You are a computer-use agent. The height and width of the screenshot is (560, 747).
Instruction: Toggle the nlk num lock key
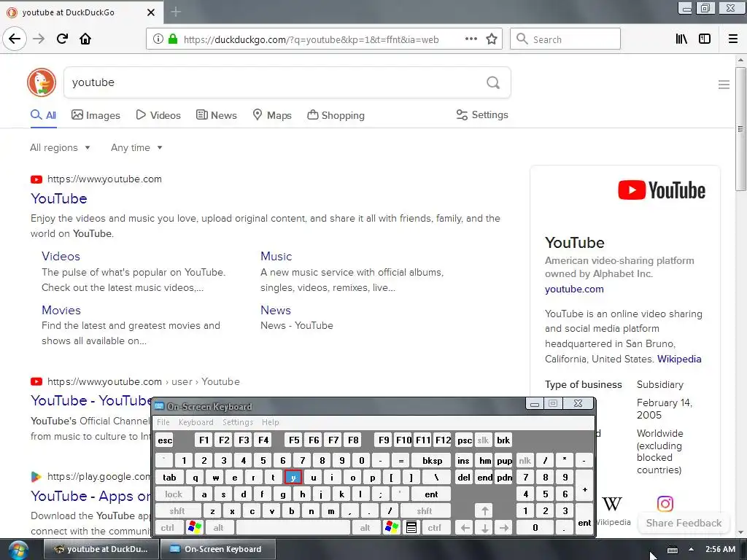tap(525, 461)
